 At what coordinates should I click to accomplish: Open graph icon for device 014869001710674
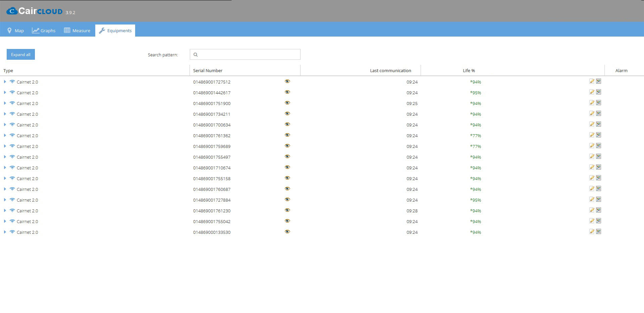pyautogui.click(x=598, y=167)
